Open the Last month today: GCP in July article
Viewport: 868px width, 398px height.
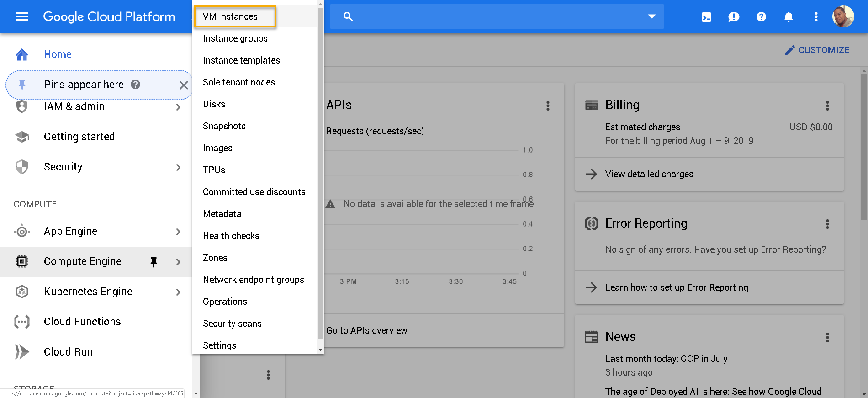pyautogui.click(x=667, y=359)
